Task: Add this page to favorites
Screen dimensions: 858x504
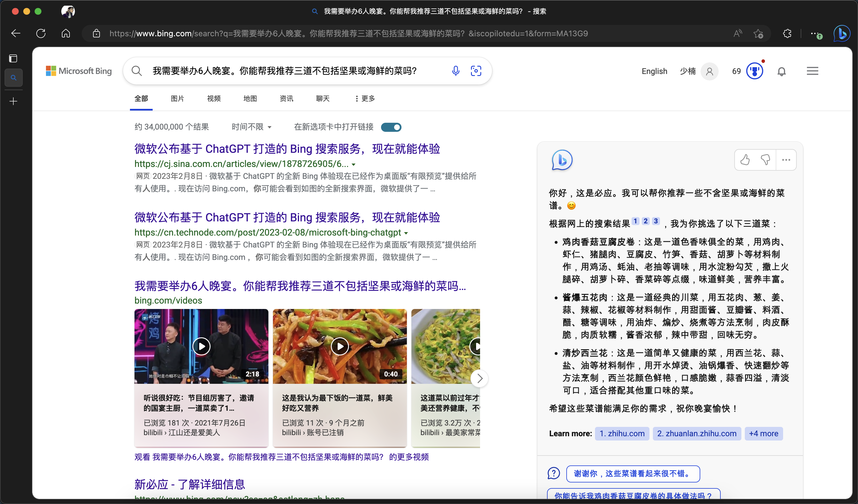Action: pyautogui.click(x=758, y=33)
